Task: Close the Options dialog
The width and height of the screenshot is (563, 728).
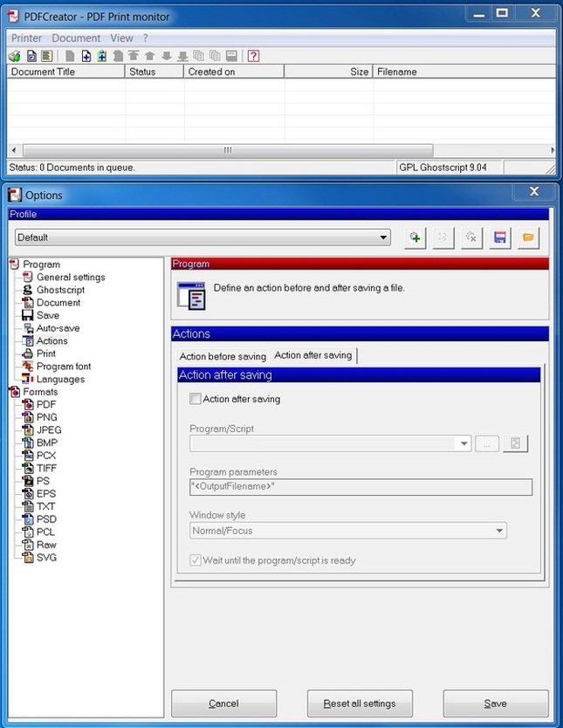Action: 534,191
